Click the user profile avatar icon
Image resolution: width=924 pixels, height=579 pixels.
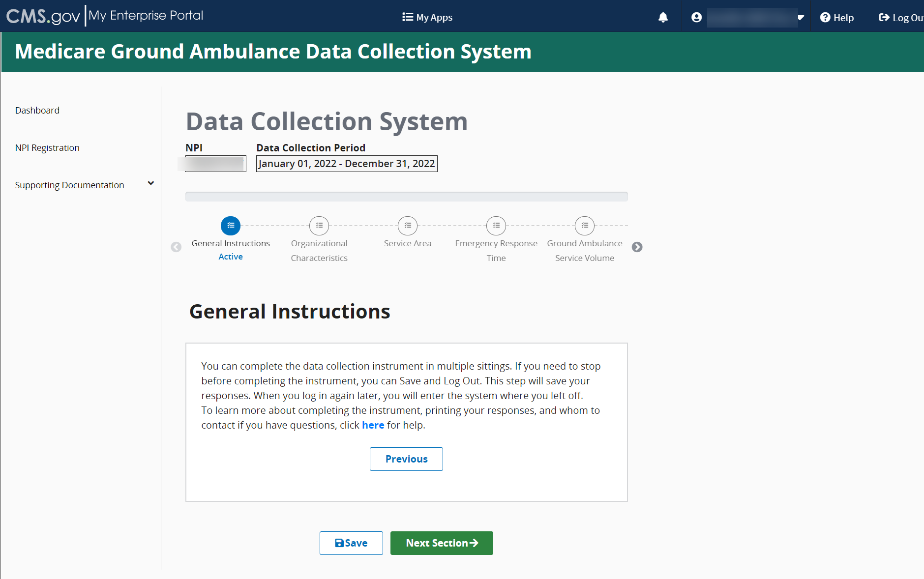tap(696, 18)
